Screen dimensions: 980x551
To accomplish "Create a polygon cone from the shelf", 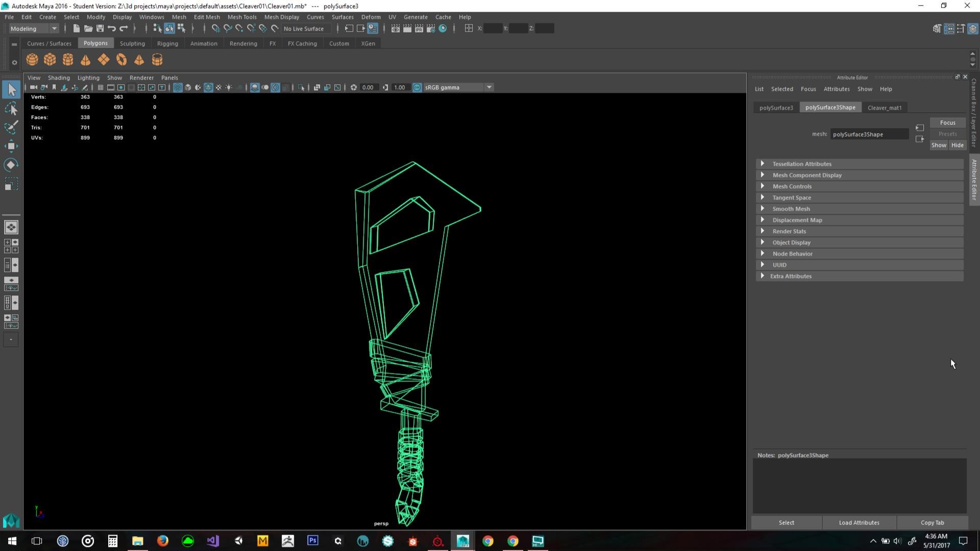I will pos(86,60).
